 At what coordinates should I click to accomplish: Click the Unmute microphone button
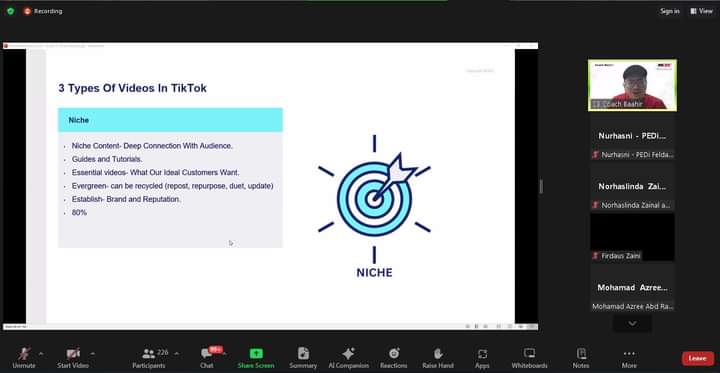point(24,358)
